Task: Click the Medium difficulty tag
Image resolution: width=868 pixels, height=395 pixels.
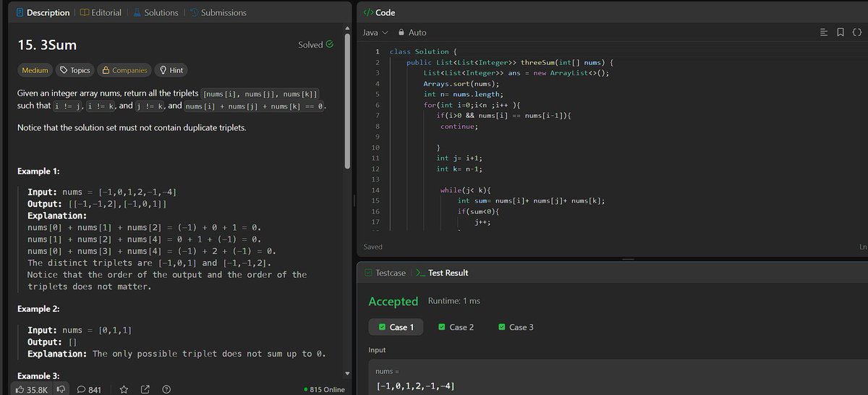Action: (35, 70)
